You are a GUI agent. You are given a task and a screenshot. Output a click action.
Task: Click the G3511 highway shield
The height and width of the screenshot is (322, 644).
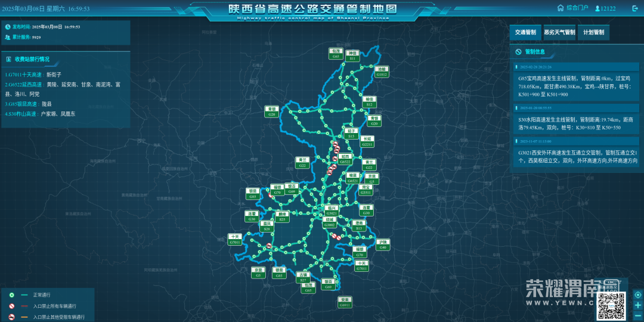tap(365, 190)
